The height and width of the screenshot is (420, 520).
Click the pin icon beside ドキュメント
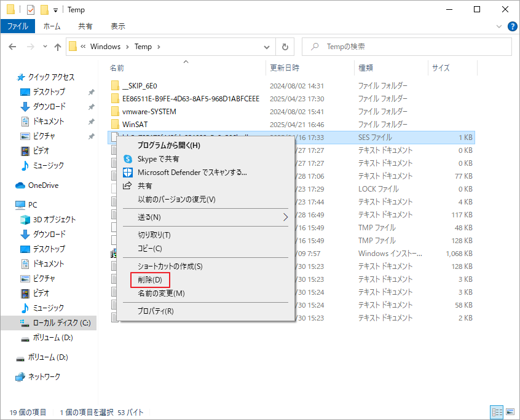pos(91,122)
